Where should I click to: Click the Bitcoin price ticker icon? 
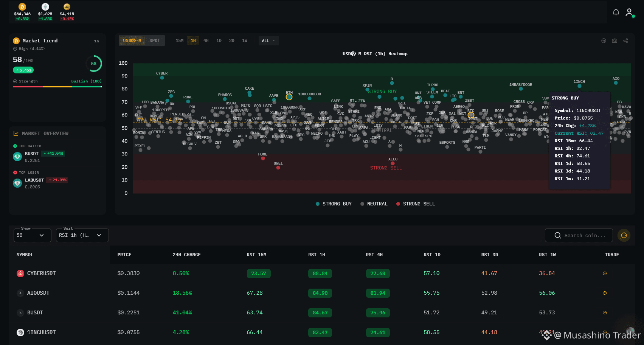[22, 7]
